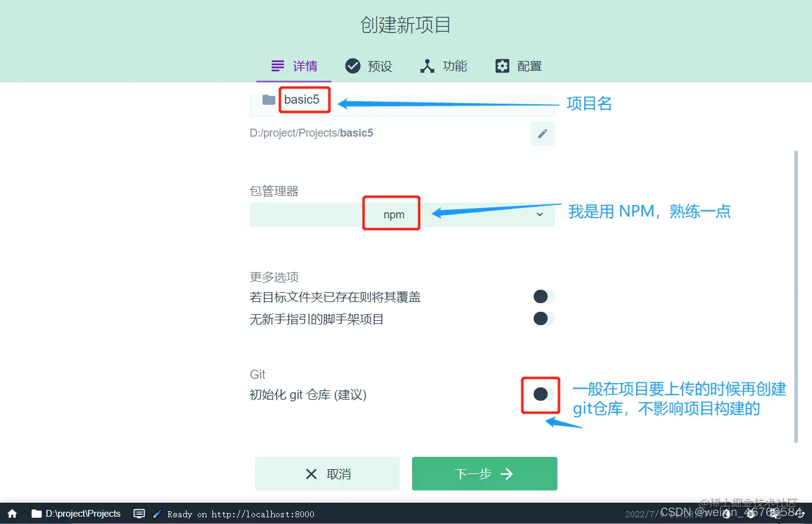The height and width of the screenshot is (524, 812).
Task: Click the 下一步 next button
Action: [484, 473]
